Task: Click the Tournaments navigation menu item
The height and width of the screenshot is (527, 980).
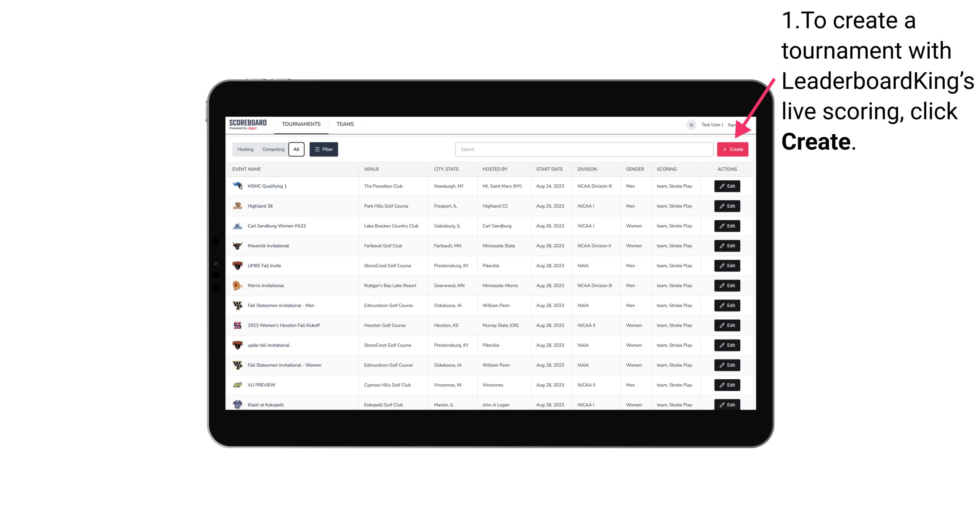Action: pyautogui.click(x=301, y=124)
